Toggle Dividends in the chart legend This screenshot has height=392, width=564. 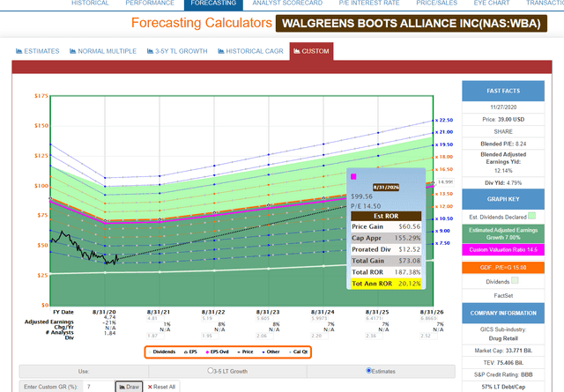[162, 351]
